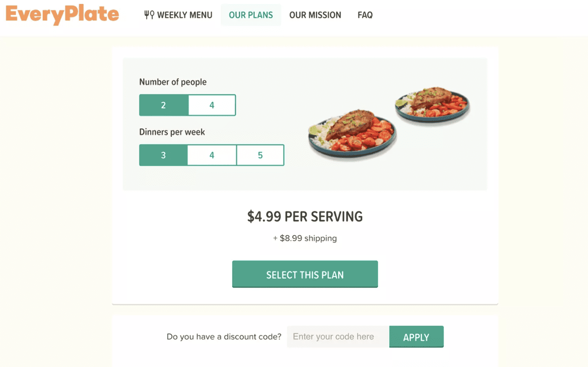The height and width of the screenshot is (367, 588).
Task: Click the $8.99 shipping text
Action: tap(305, 238)
